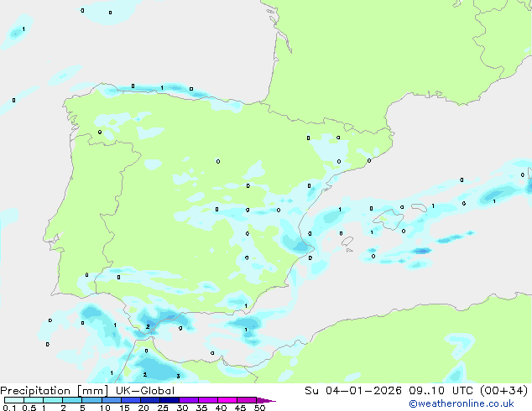The height and width of the screenshot is (411, 532).
Task: Click the legend value '0.1'
Action: 9,408
